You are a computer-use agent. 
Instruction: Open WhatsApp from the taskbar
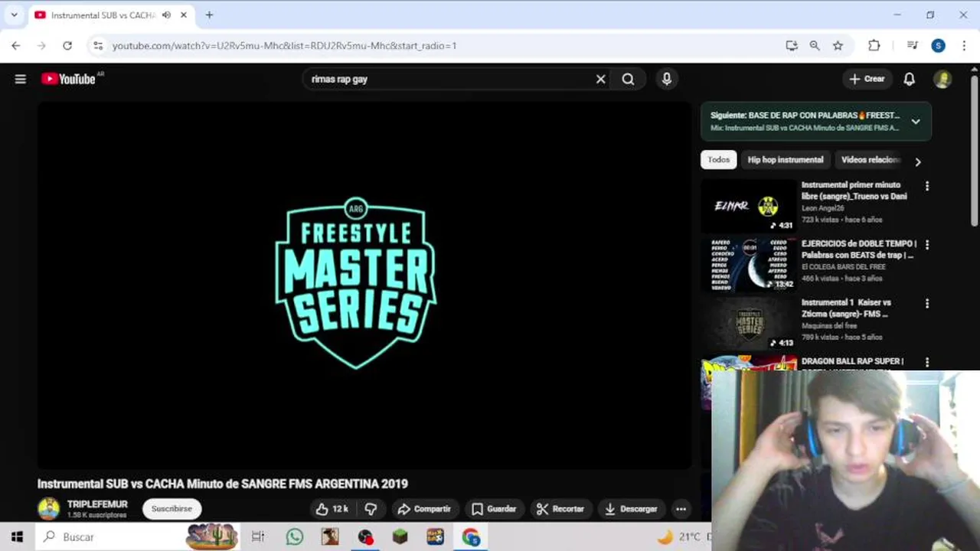pyautogui.click(x=295, y=537)
